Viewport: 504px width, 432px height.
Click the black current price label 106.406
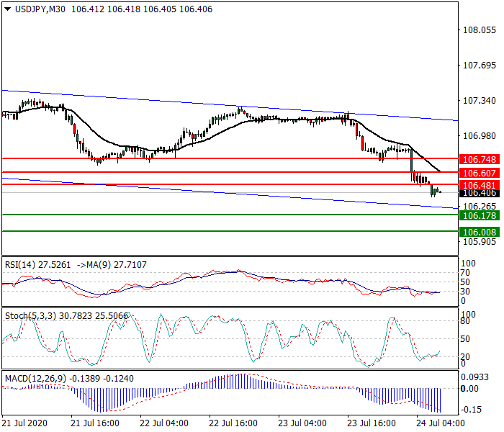pyautogui.click(x=480, y=194)
